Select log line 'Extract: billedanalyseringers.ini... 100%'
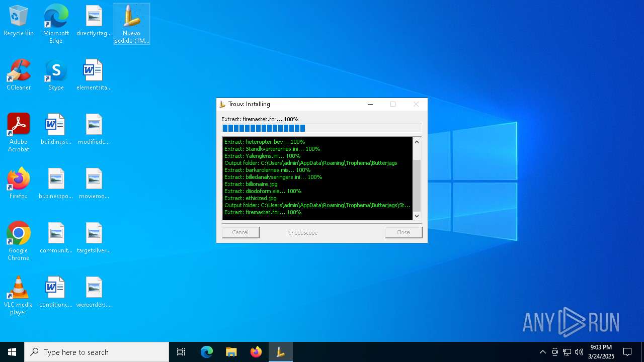The width and height of the screenshot is (644, 362). [273, 177]
